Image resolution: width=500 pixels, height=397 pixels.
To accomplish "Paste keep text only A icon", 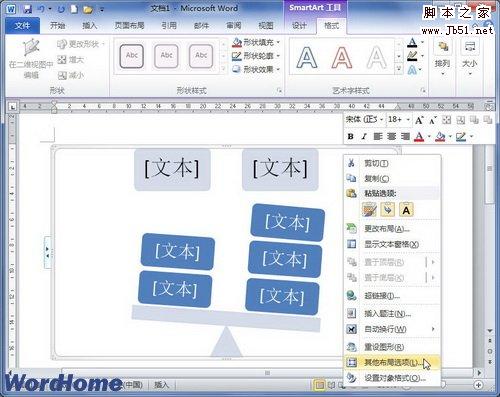I will 406,210.
